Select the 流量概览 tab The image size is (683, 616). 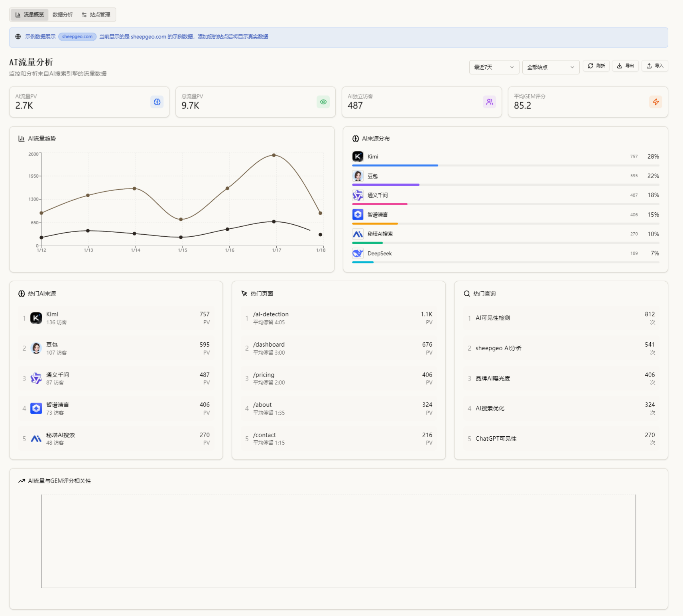[30, 15]
